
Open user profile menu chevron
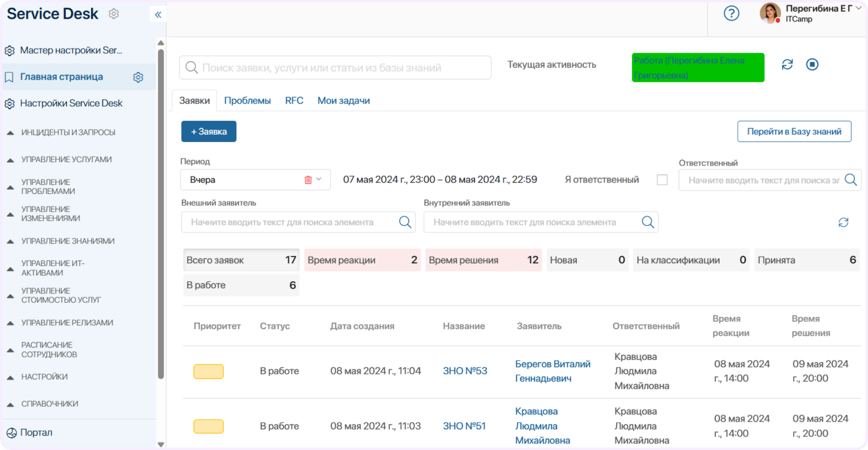tap(858, 8)
